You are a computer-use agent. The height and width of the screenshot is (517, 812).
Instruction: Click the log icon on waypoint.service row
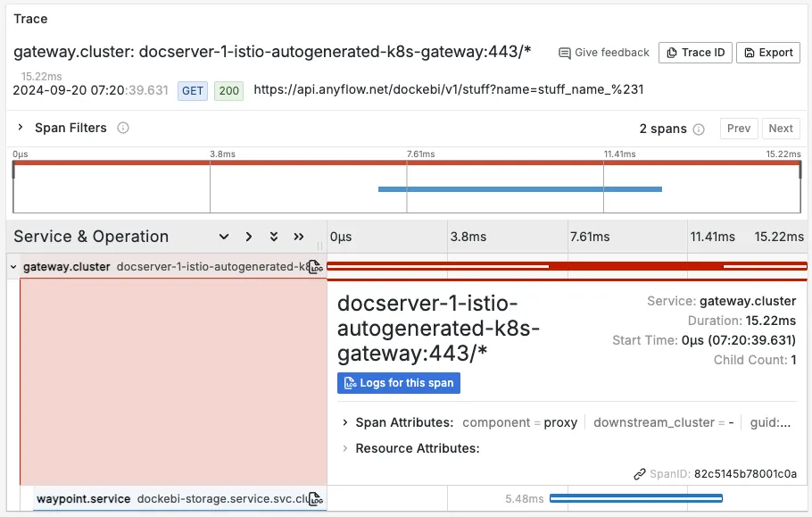tap(314, 499)
